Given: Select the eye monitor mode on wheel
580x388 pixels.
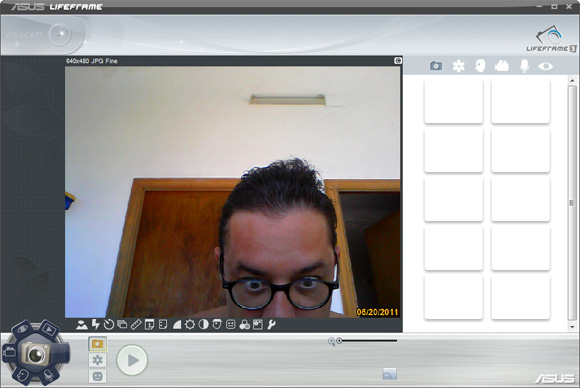Looking at the screenshot, I should (23, 329).
